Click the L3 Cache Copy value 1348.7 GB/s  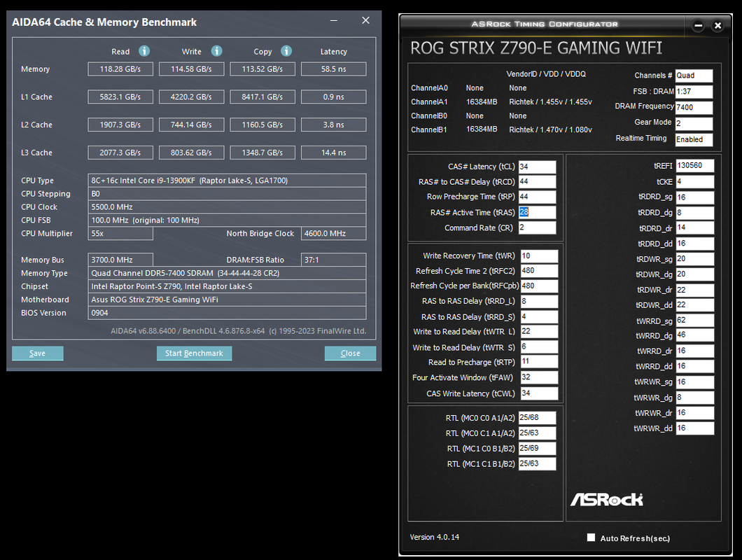[x=262, y=153]
